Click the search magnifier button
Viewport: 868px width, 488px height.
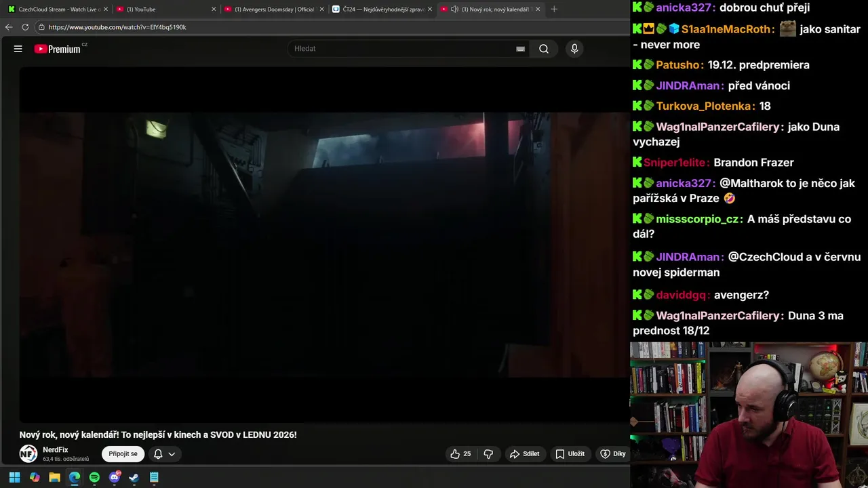[x=544, y=49]
